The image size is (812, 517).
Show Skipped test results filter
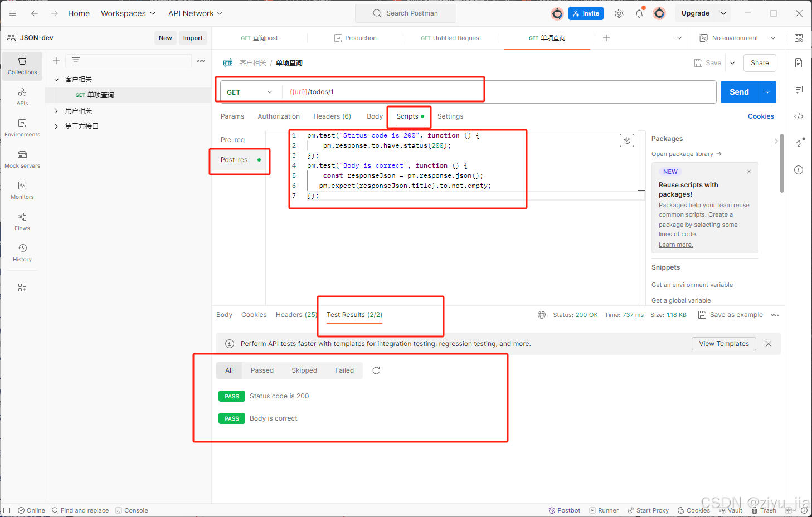[x=304, y=370]
